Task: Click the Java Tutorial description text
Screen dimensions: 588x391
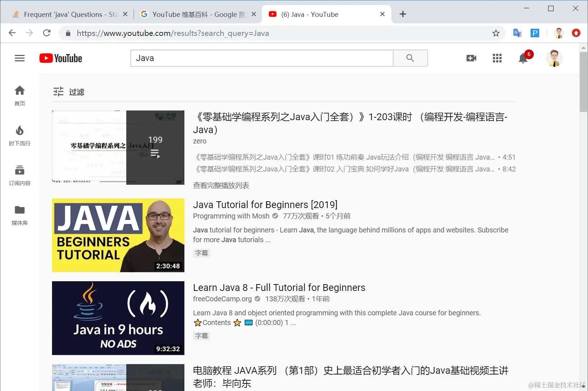Action: [351, 235]
